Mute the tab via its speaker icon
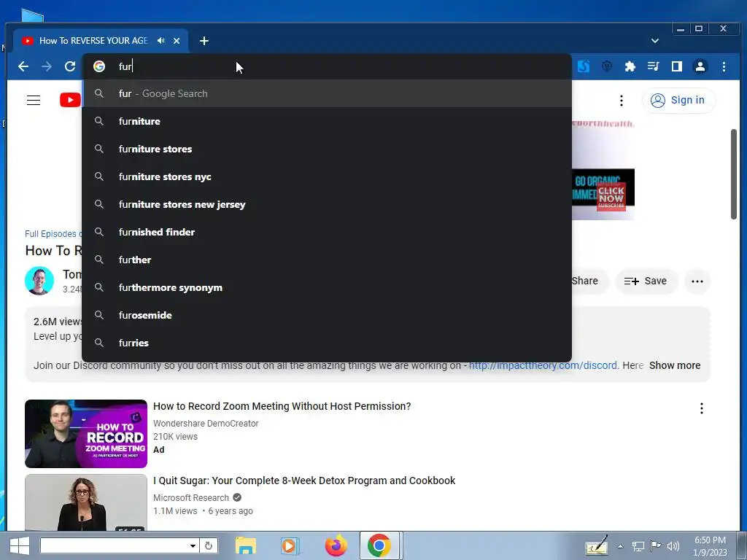747x560 pixels. point(161,41)
